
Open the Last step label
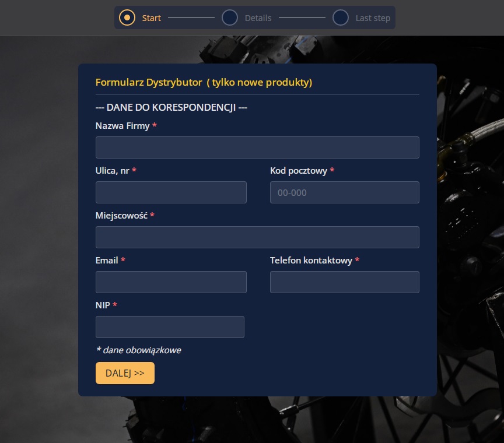[x=373, y=18]
